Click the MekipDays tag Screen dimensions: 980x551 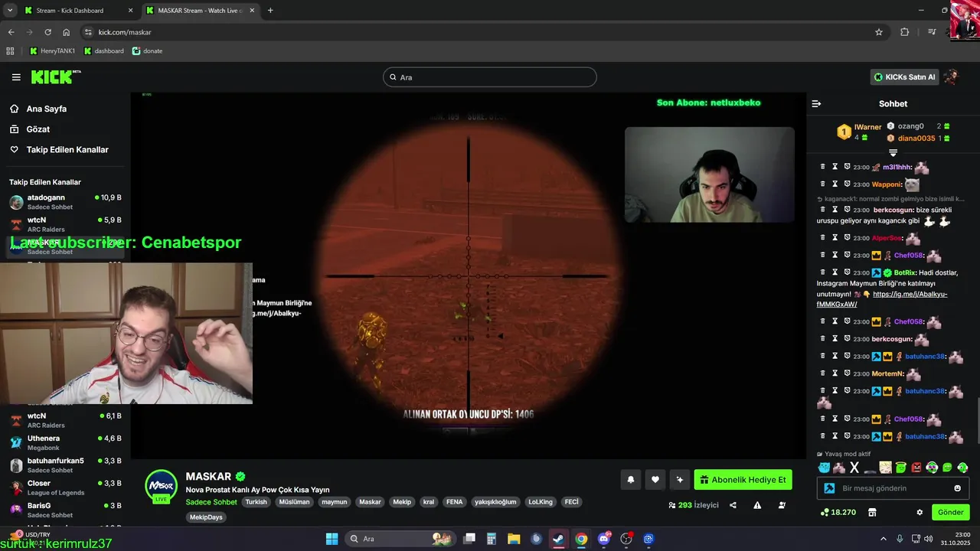pyautogui.click(x=206, y=517)
